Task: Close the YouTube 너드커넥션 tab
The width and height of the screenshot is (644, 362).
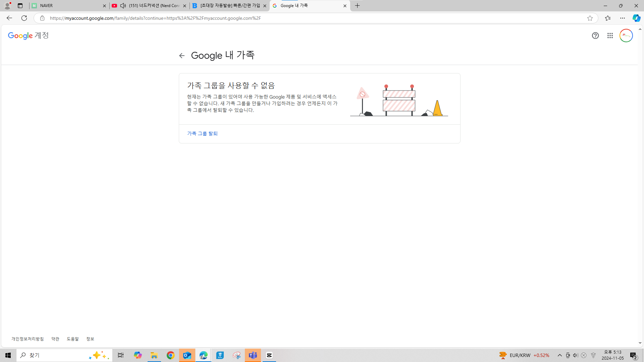Action: pos(184,6)
